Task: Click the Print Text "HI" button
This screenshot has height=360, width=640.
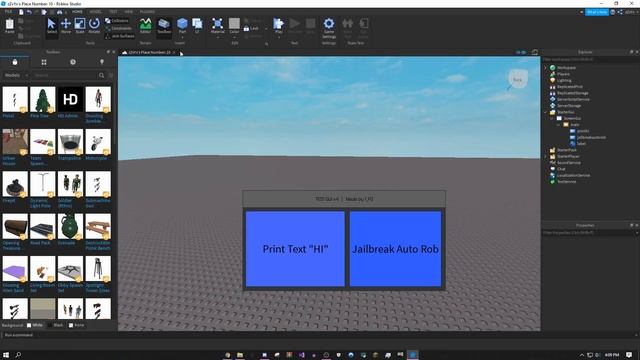Action: tap(295, 249)
